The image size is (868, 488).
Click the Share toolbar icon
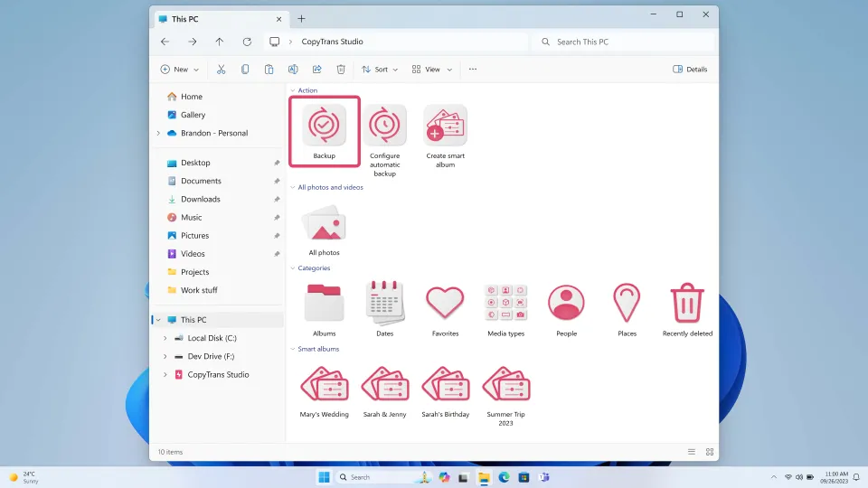click(x=316, y=70)
